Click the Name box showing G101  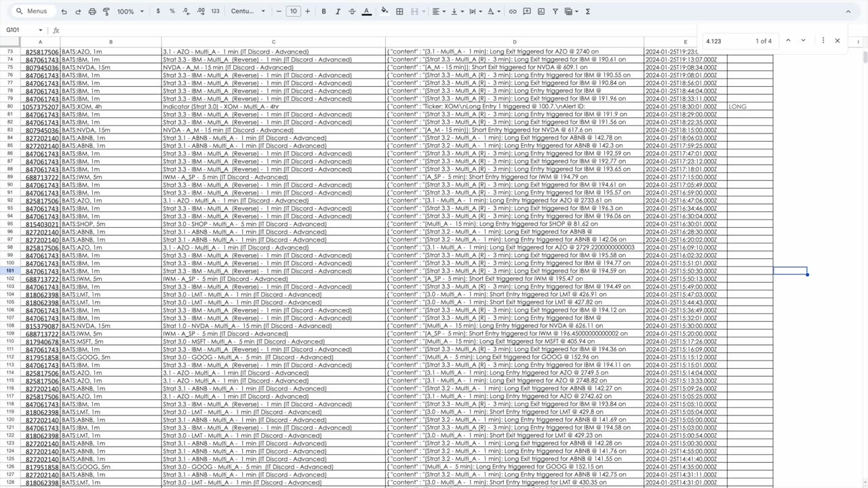point(20,30)
